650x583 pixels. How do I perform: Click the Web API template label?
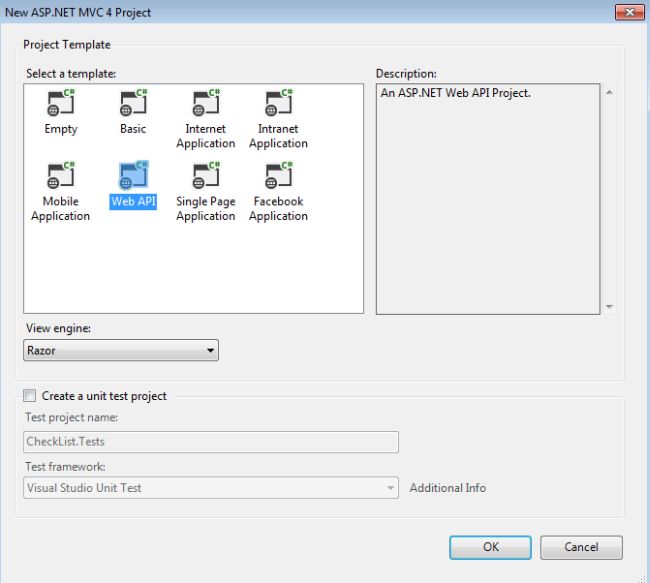[133, 202]
